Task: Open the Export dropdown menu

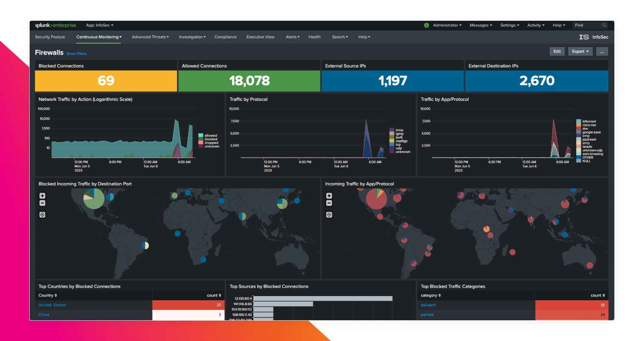Action: tap(580, 51)
